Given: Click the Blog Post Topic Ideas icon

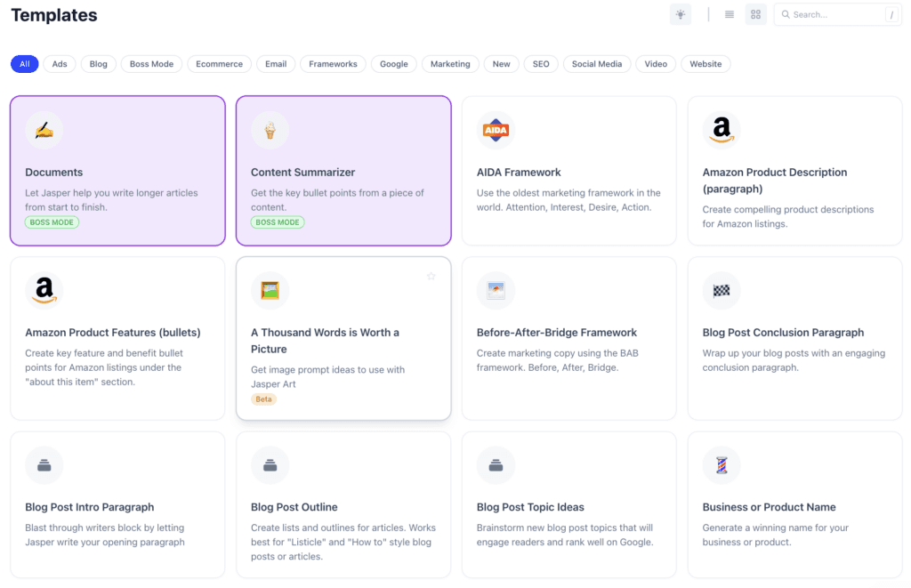Looking at the screenshot, I should point(496,465).
